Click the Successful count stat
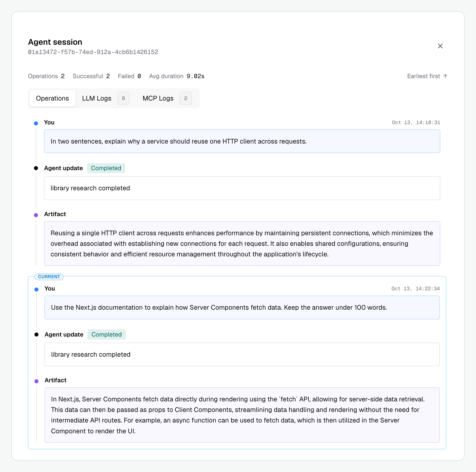The width and height of the screenshot is (476, 472). 91,76
